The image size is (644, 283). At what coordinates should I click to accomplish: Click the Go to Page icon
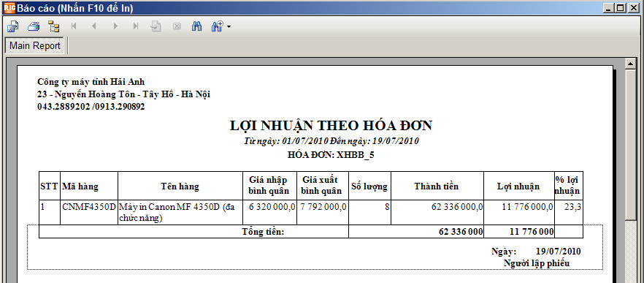click(x=156, y=26)
